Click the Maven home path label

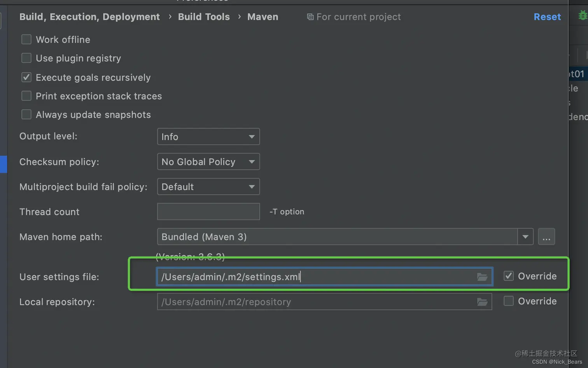click(x=61, y=237)
